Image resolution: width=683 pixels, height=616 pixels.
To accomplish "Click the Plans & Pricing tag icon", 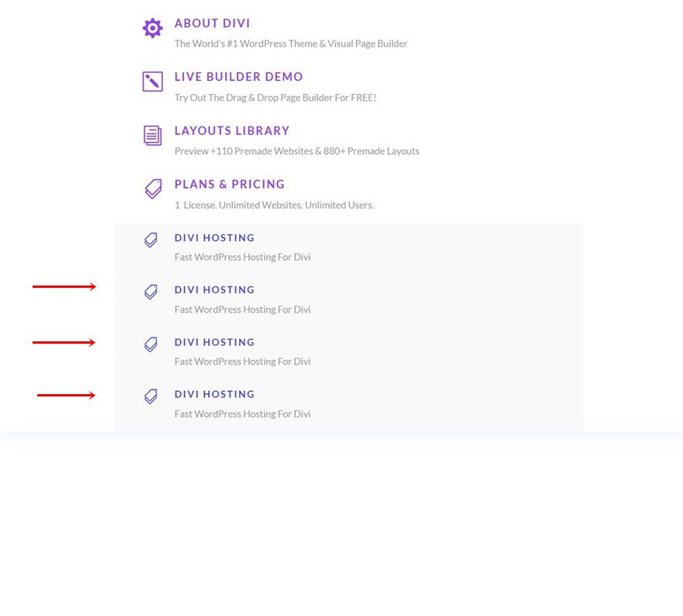I will (x=152, y=189).
